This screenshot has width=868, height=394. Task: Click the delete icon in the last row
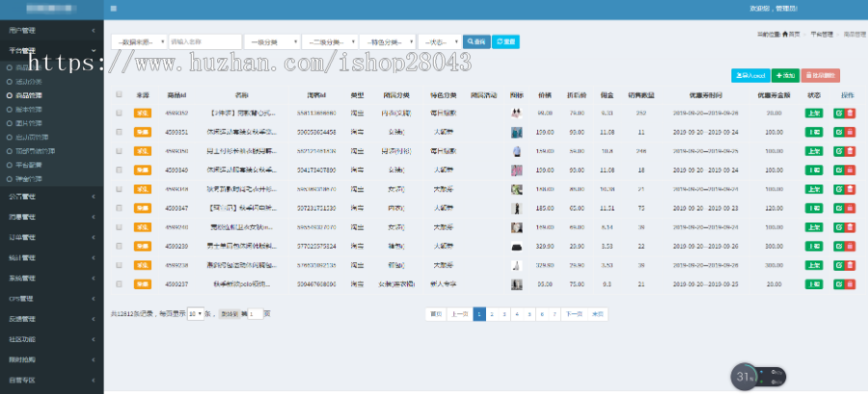coord(850,284)
